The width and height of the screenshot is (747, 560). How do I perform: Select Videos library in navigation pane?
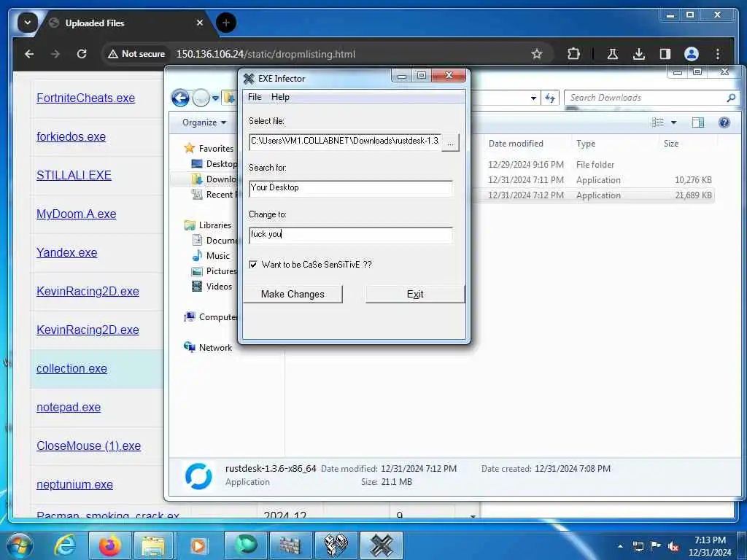click(x=212, y=286)
